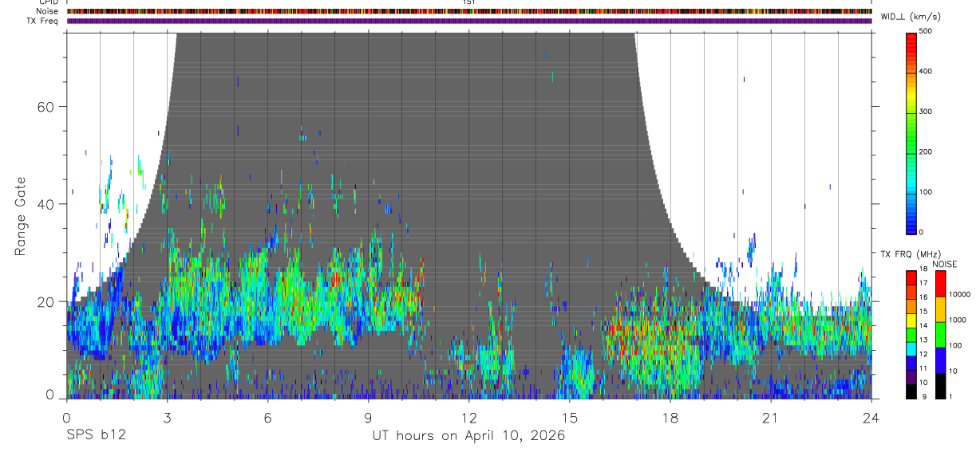980x452 pixels.
Task: Click the cyan segment of the TX FRQ legend
Action: coord(911,348)
